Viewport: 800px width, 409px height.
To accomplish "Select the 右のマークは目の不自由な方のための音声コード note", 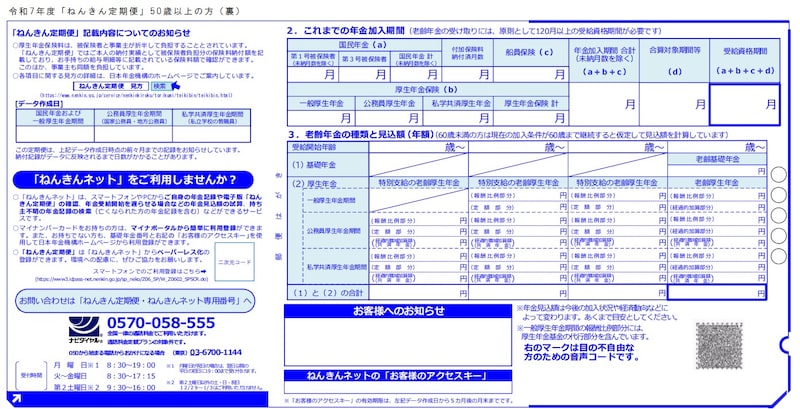I will coord(581,352).
